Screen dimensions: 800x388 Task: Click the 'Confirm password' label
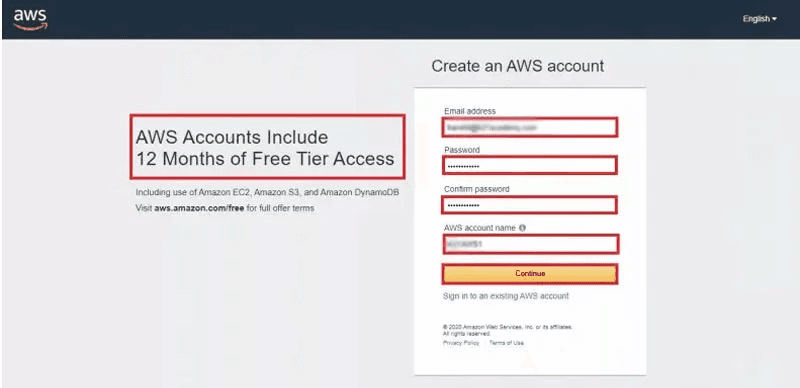pyautogui.click(x=477, y=189)
